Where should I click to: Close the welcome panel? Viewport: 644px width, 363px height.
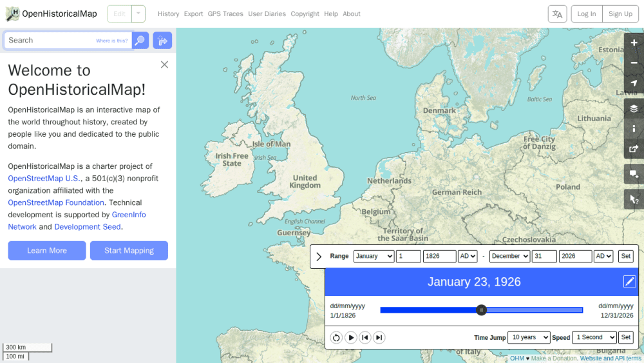164,64
